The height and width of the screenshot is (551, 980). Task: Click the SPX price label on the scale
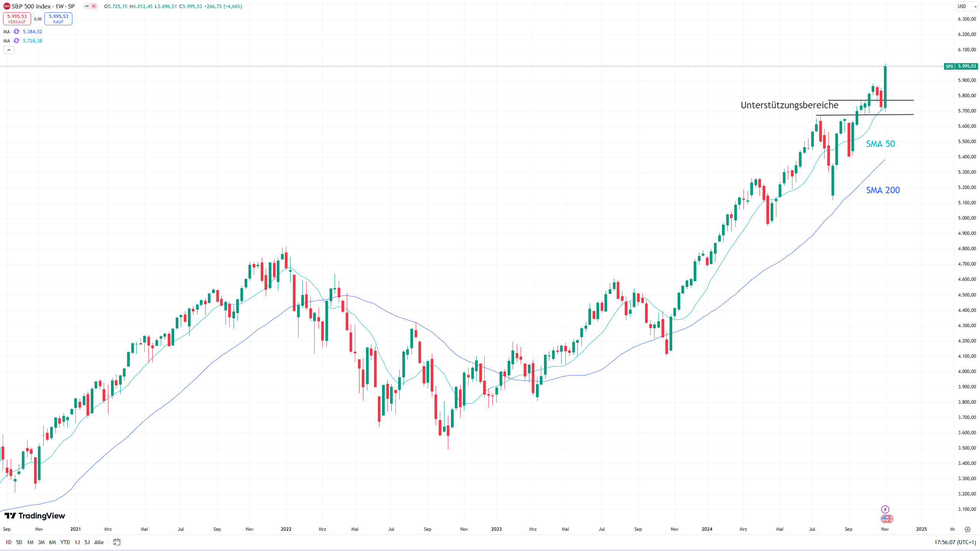[961, 66]
